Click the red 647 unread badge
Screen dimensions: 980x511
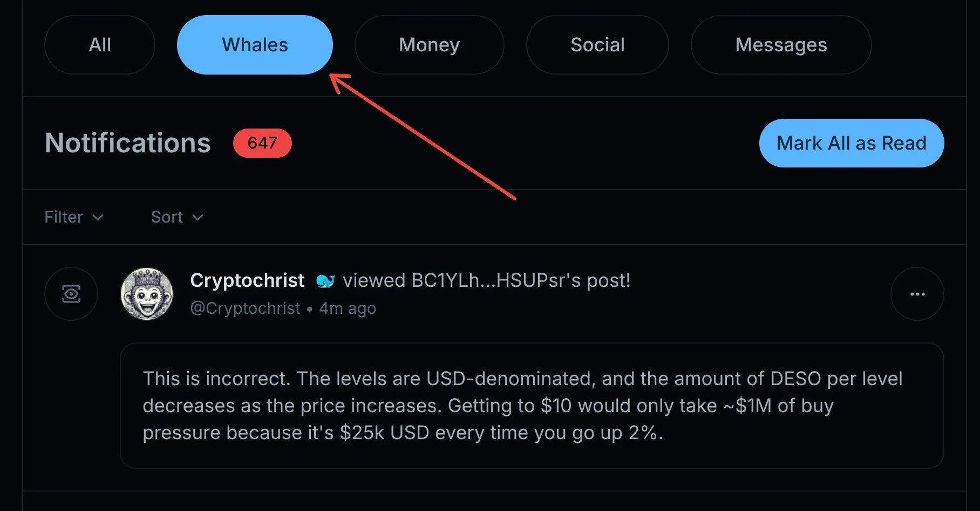[x=262, y=143]
